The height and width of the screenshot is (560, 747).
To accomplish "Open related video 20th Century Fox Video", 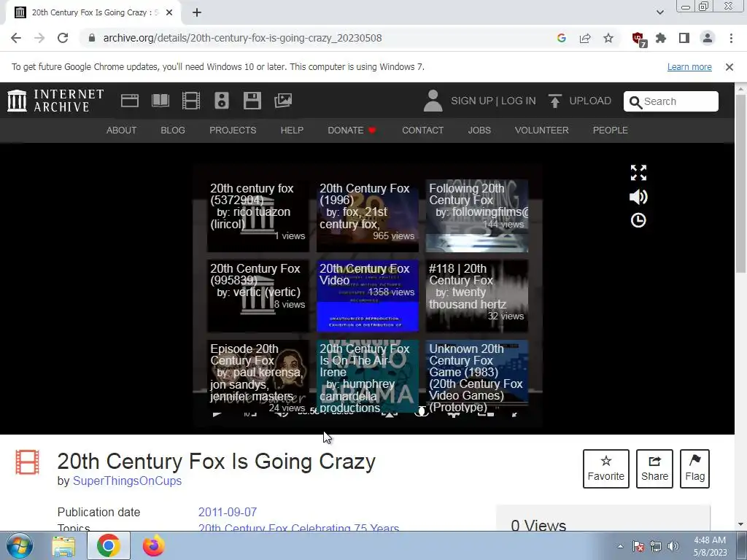I will pos(368,296).
